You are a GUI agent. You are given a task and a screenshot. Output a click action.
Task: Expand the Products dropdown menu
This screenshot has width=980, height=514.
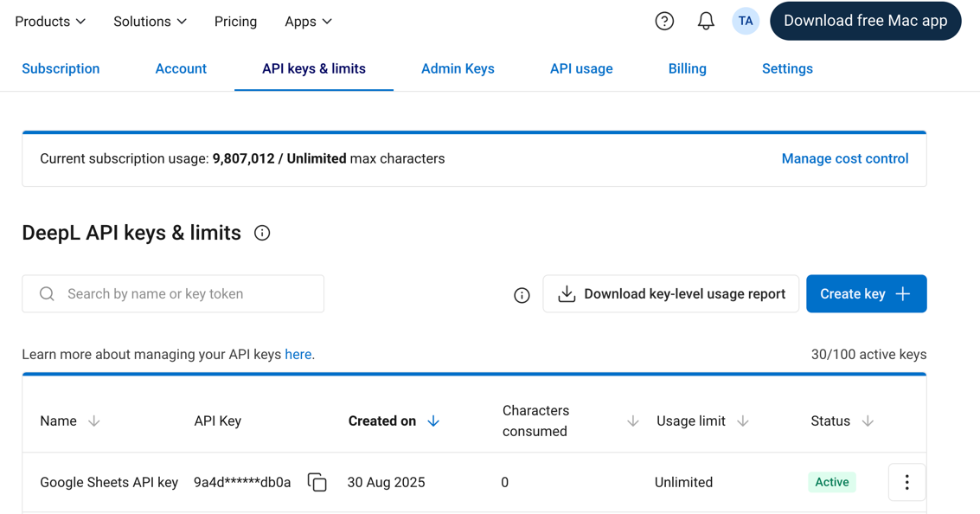click(x=50, y=22)
